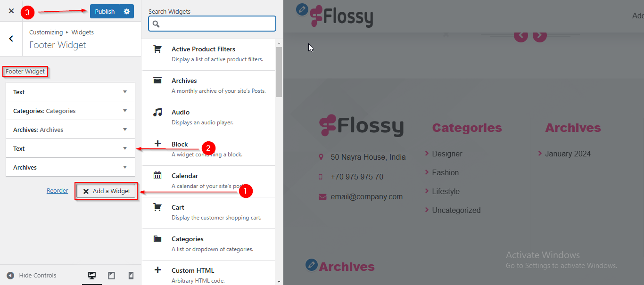
Task: Expand Archives: Archives widget
Action: (70, 130)
